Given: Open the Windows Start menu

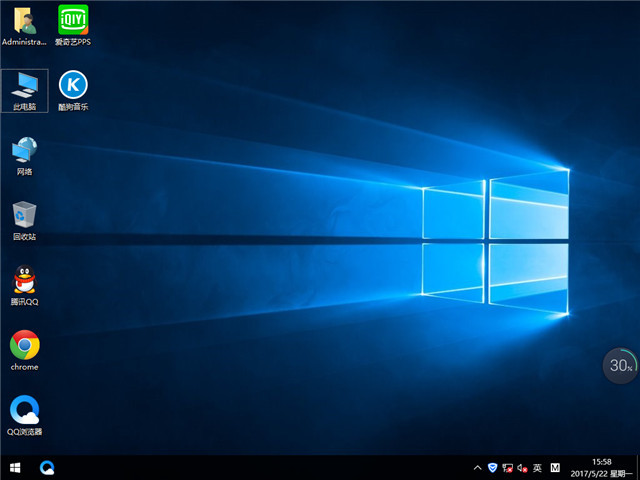Looking at the screenshot, I should click(15, 467).
